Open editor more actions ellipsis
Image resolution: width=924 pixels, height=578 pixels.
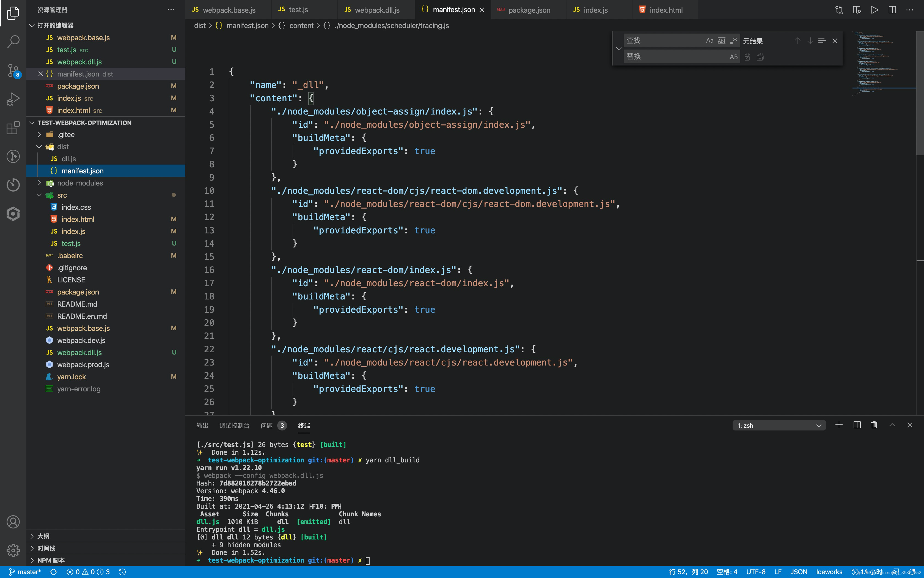(910, 10)
